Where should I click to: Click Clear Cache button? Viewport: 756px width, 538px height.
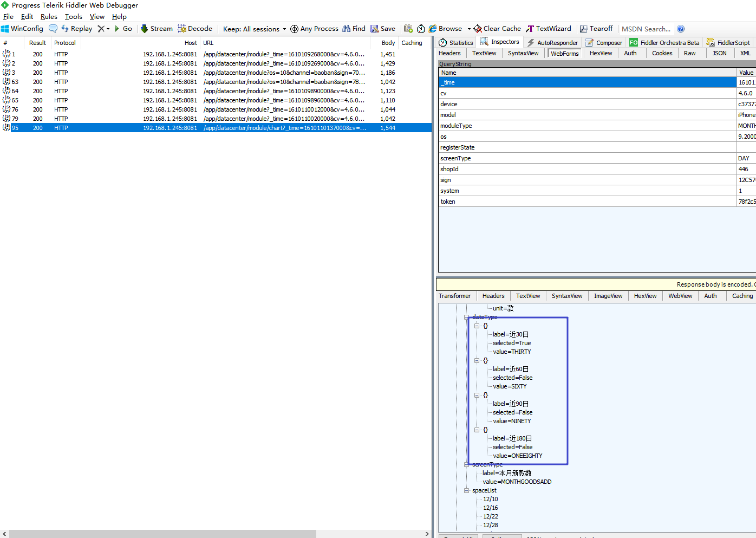(x=497, y=29)
